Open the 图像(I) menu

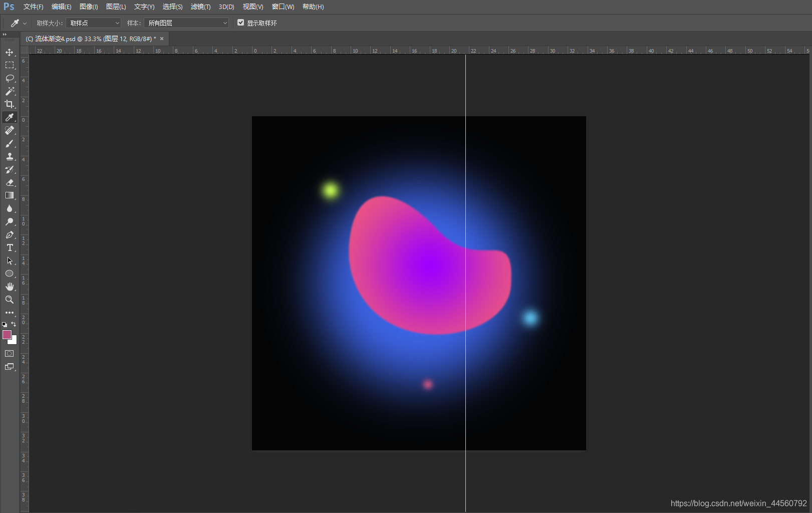click(89, 7)
